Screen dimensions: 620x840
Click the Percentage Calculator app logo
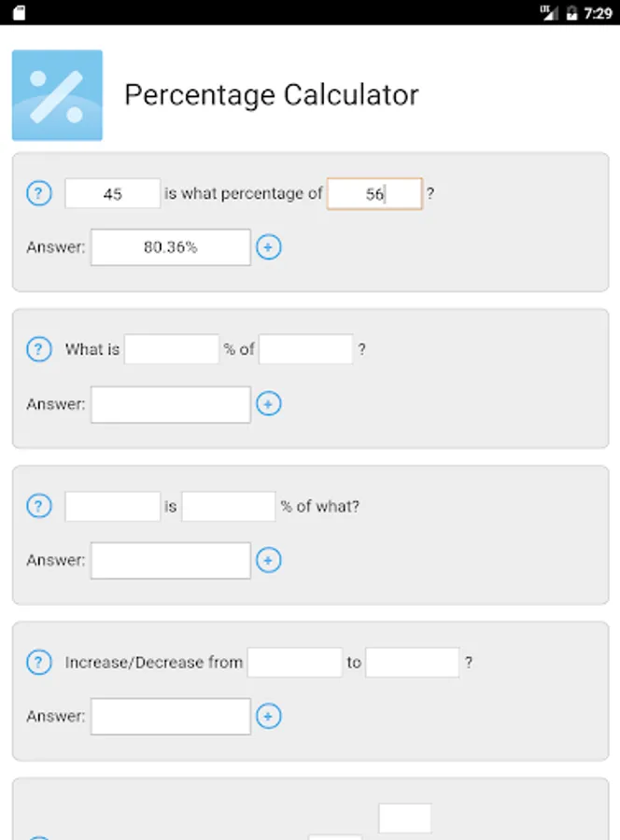(x=57, y=94)
